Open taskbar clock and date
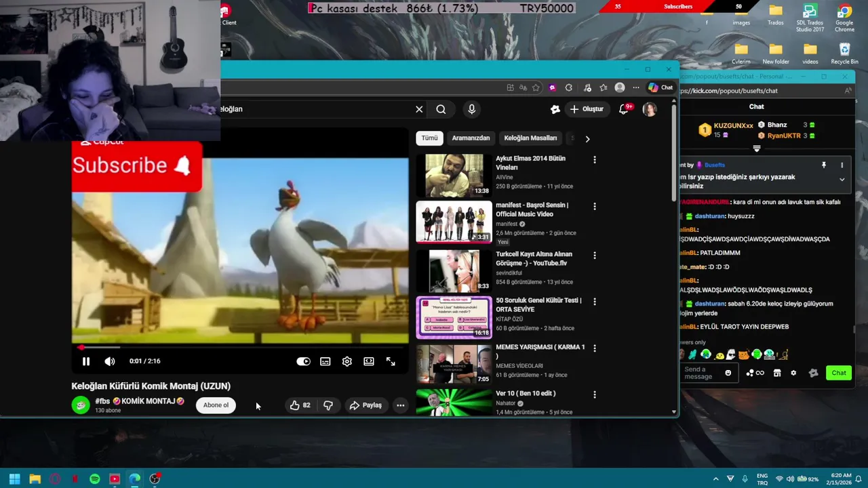Viewport: 868px width, 488px height. coord(838,479)
